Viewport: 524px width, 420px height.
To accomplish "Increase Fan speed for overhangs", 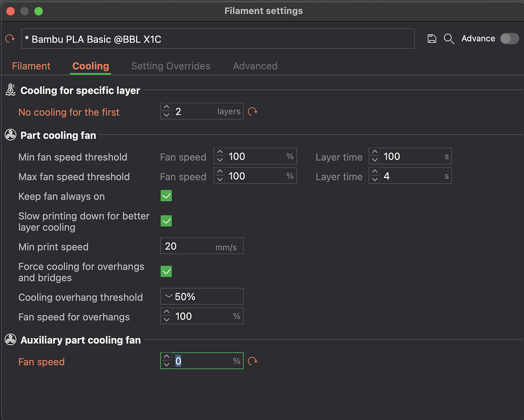I will coord(166,312).
